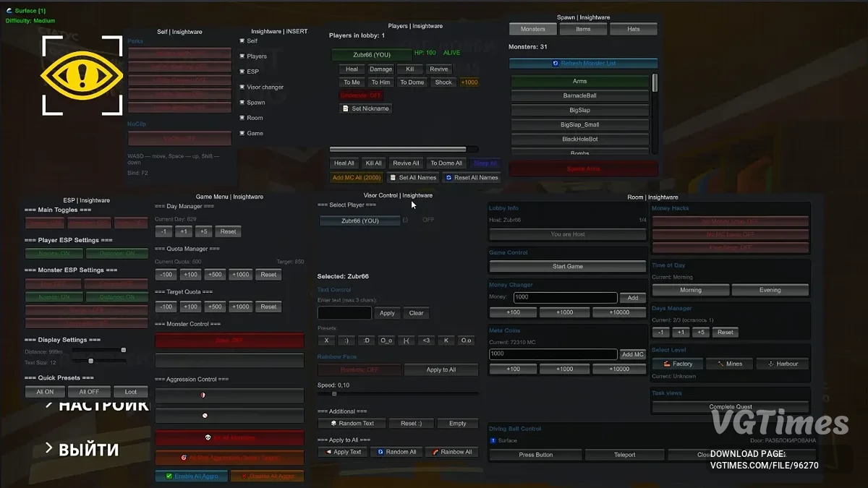Click Enable All Aggro green checkmark button

tap(192, 476)
